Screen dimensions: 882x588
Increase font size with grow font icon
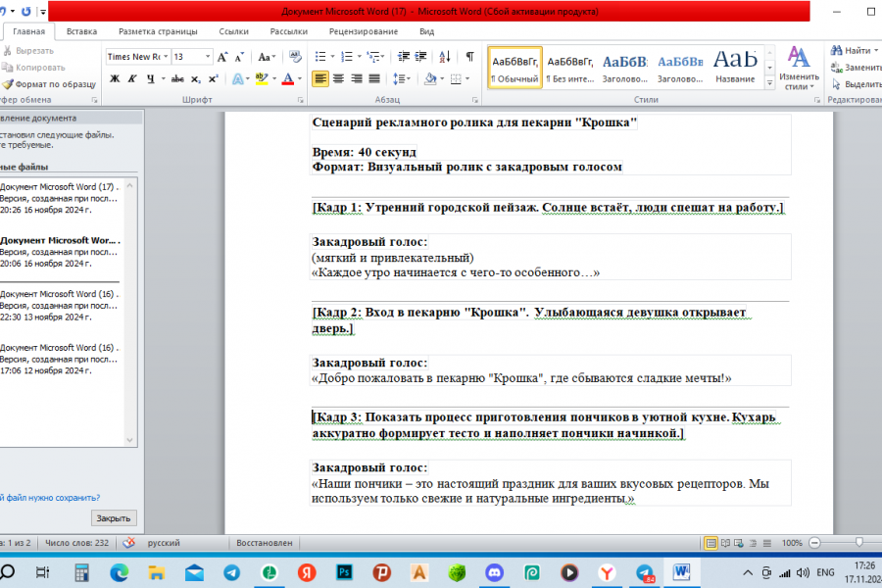click(x=223, y=57)
